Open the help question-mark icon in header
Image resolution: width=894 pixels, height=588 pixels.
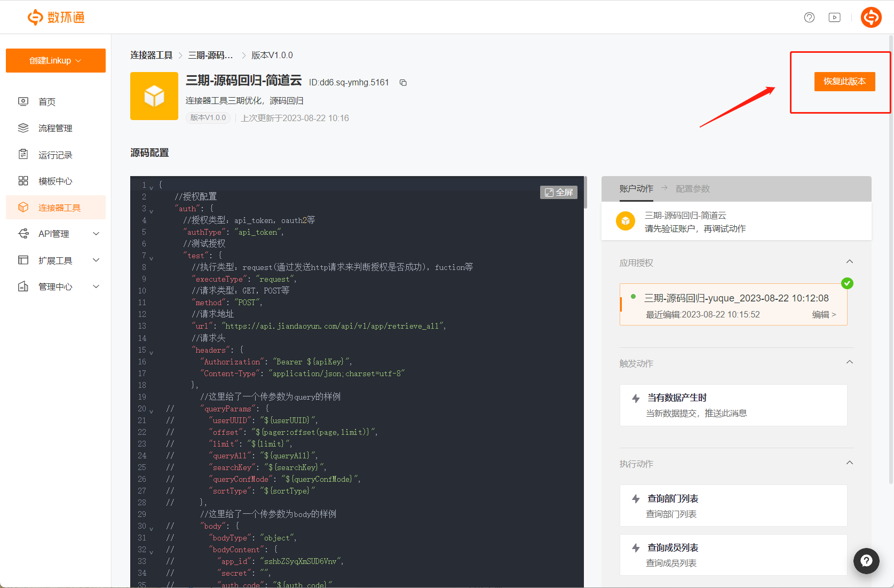click(809, 18)
